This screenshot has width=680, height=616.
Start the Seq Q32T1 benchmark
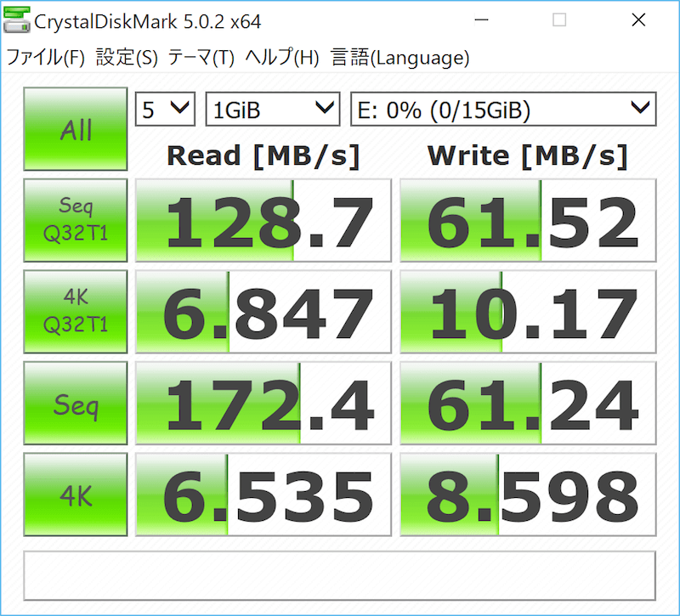tap(76, 220)
